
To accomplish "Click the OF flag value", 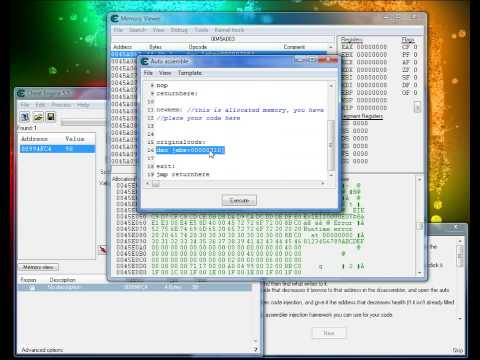I will (x=410, y=93).
